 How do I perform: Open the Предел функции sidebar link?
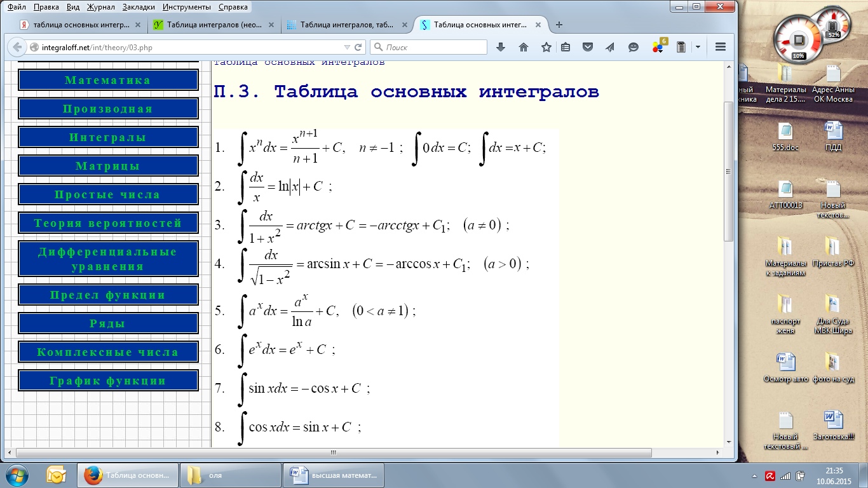108,295
